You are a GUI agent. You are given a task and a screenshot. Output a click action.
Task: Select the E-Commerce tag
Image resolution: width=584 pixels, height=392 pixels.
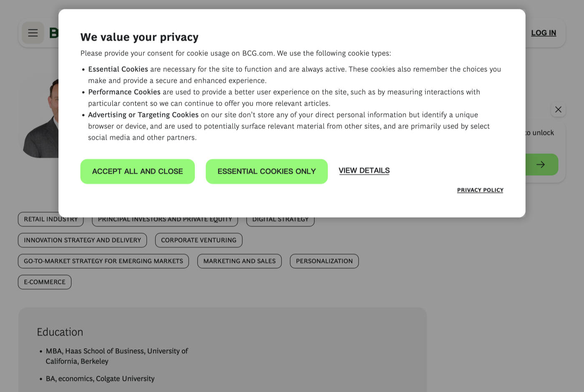pyautogui.click(x=45, y=282)
